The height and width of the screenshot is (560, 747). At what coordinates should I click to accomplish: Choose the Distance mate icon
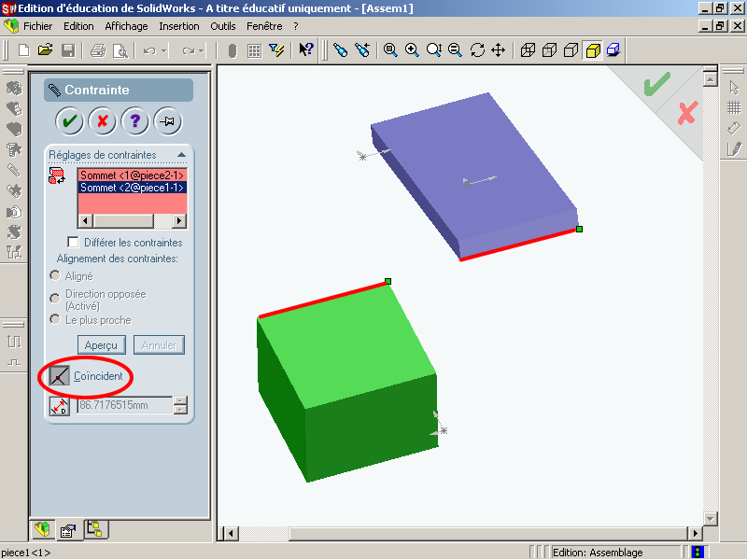tap(60, 406)
